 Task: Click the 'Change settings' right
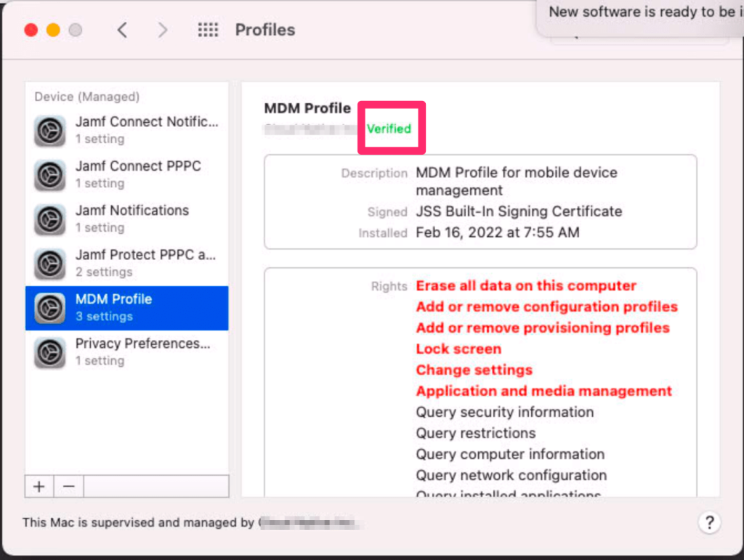click(474, 370)
